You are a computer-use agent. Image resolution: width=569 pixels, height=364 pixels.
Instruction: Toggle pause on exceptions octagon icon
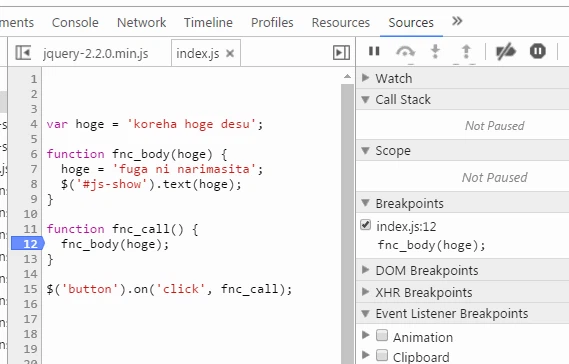[537, 51]
